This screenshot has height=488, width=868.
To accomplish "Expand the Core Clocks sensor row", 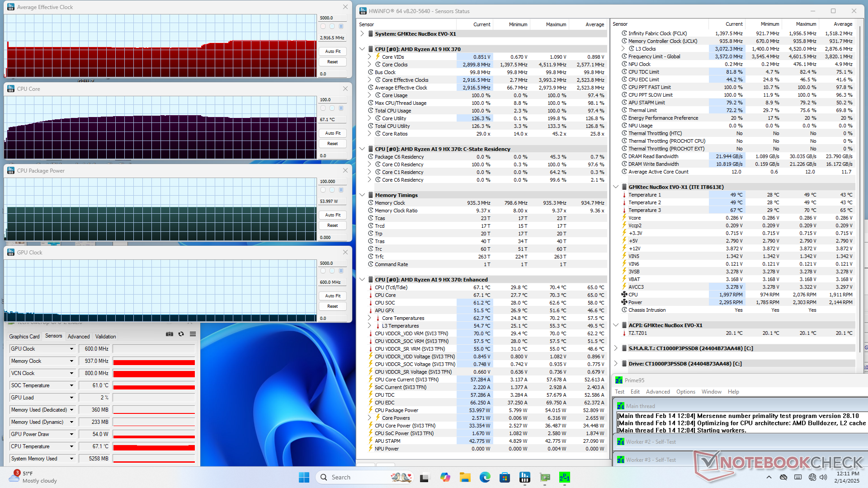I will pyautogui.click(x=369, y=65).
